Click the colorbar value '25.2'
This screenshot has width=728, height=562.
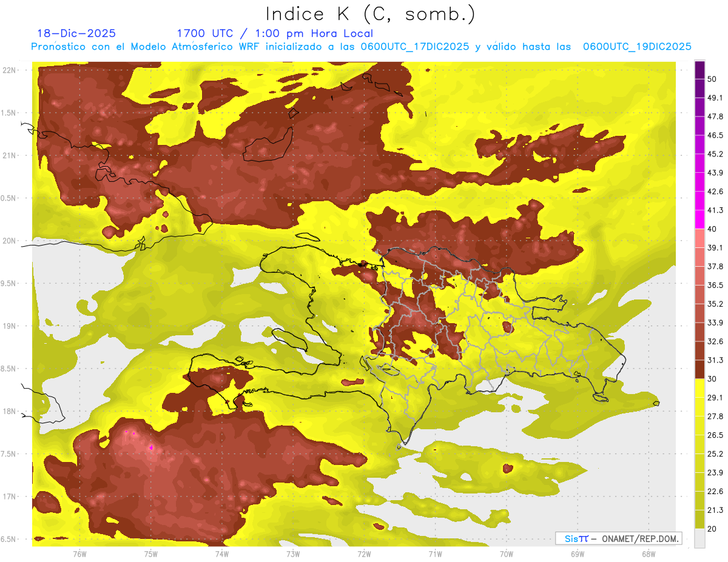click(x=715, y=454)
